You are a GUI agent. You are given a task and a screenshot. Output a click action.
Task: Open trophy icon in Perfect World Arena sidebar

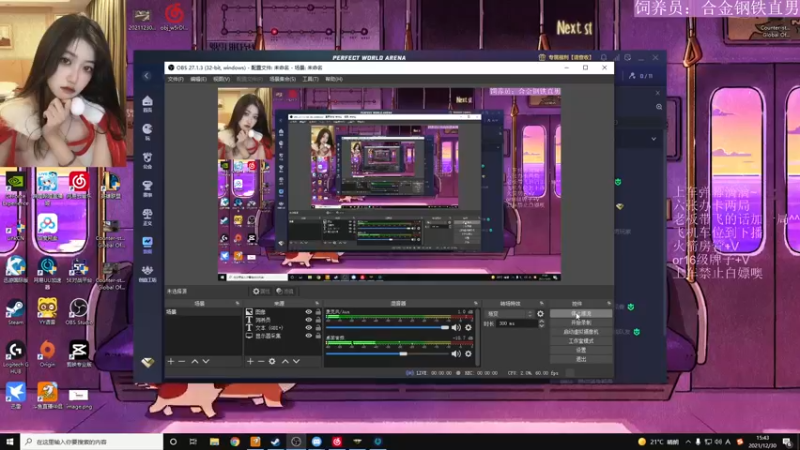[147, 188]
